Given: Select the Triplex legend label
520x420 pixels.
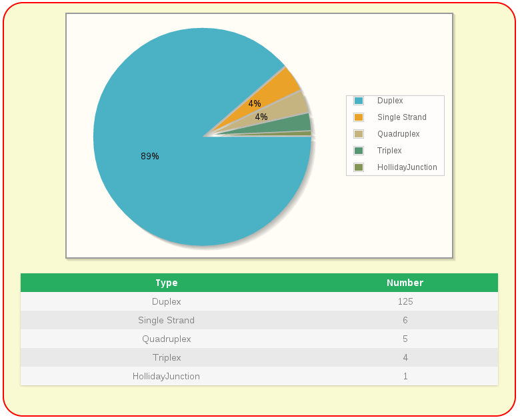Looking at the screenshot, I should 389,151.
